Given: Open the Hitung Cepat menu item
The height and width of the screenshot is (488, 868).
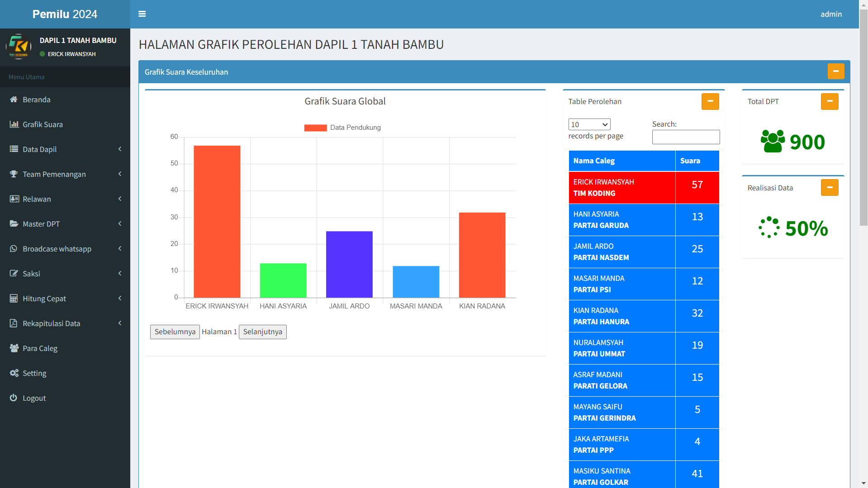Looking at the screenshot, I should pyautogui.click(x=44, y=298).
